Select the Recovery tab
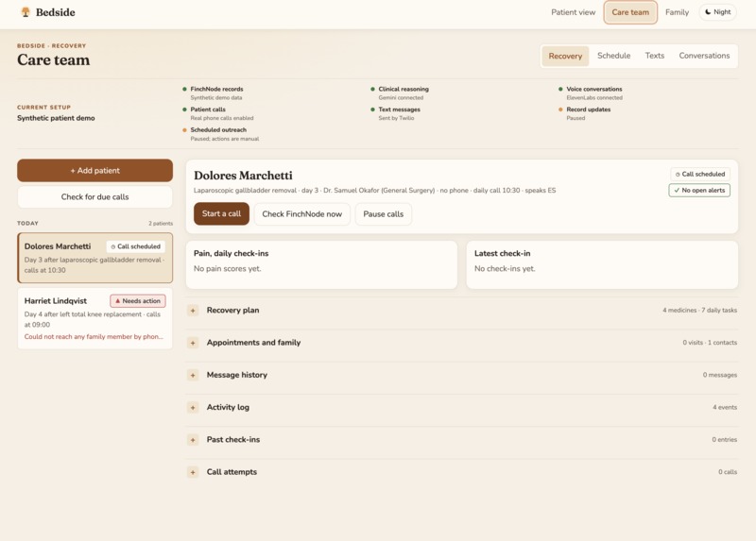This screenshot has height=541, width=756. (x=565, y=56)
